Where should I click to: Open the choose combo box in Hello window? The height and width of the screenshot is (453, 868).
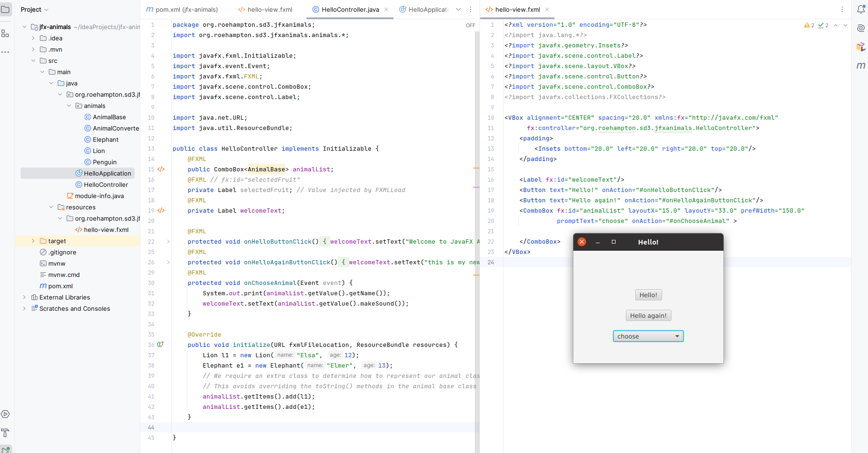(x=648, y=336)
